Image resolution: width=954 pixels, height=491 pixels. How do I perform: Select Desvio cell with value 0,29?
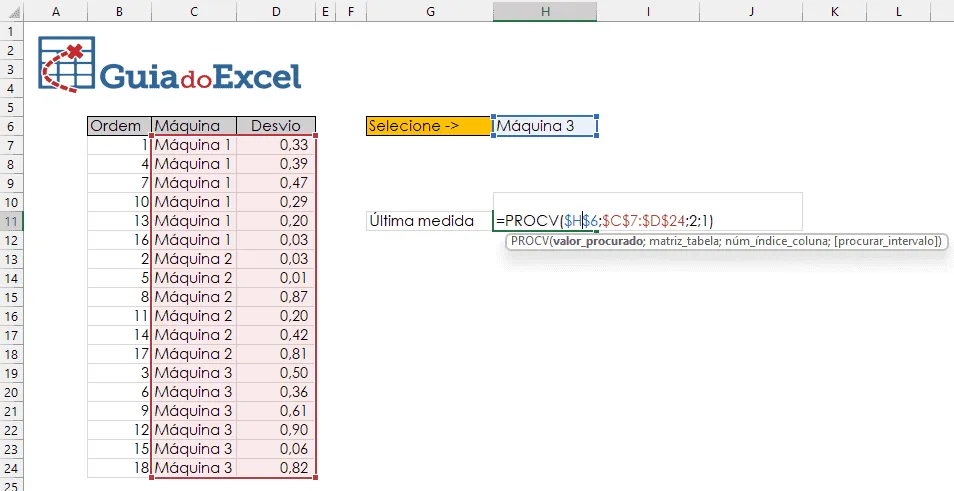[276, 202]
